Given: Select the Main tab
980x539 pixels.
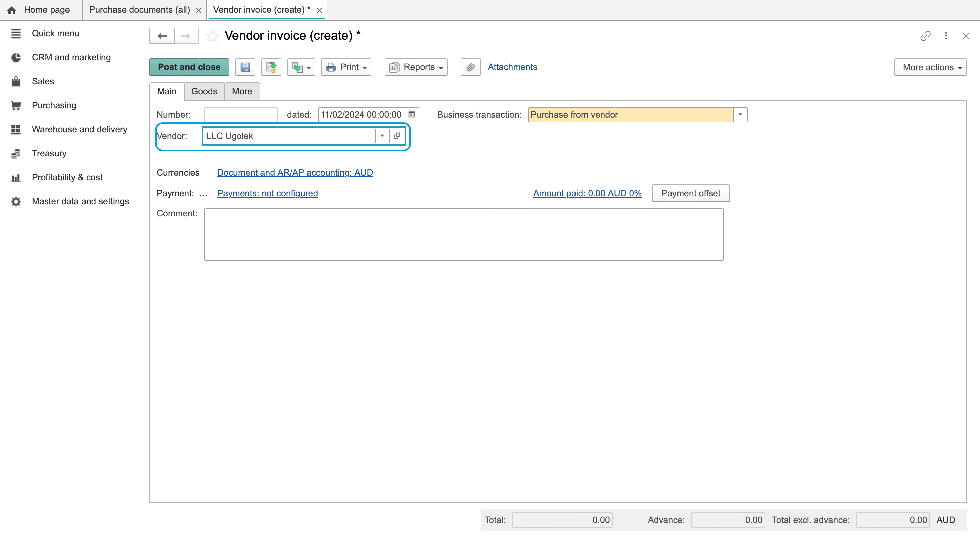Looking at the screenshot, I should (x=167, y=91).
